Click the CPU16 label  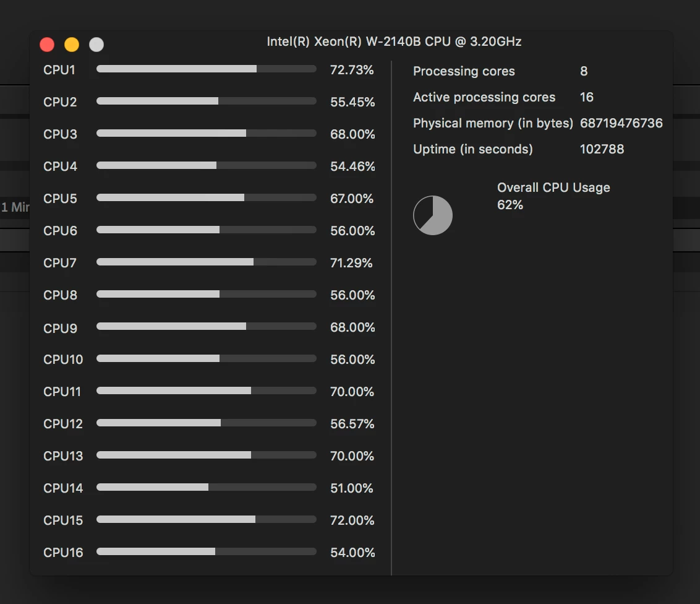[x=63, y=553]
